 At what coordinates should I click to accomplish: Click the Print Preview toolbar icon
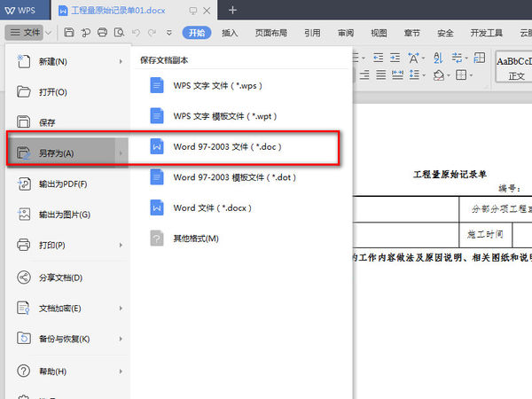point(119,33)
